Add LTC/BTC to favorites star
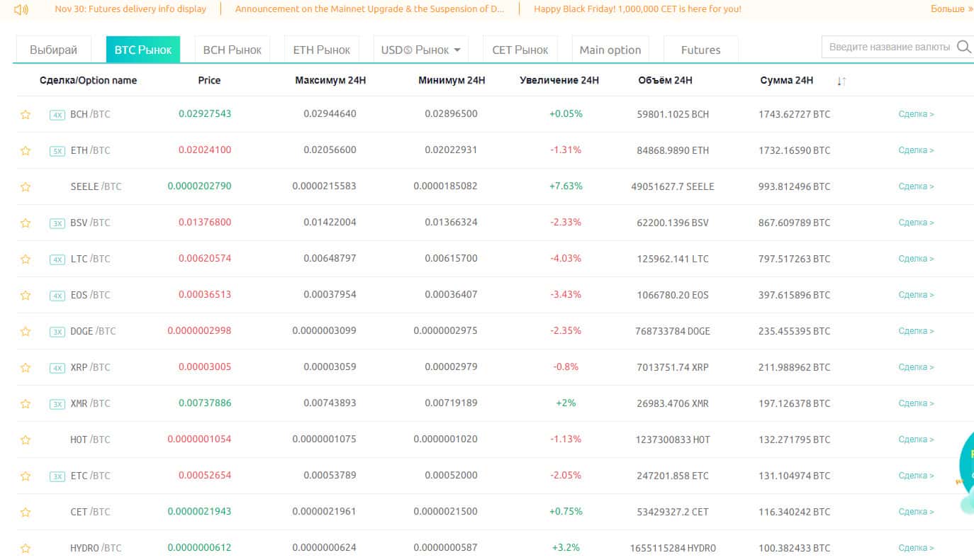The image size is (974, 560). [x=26, y=259]
